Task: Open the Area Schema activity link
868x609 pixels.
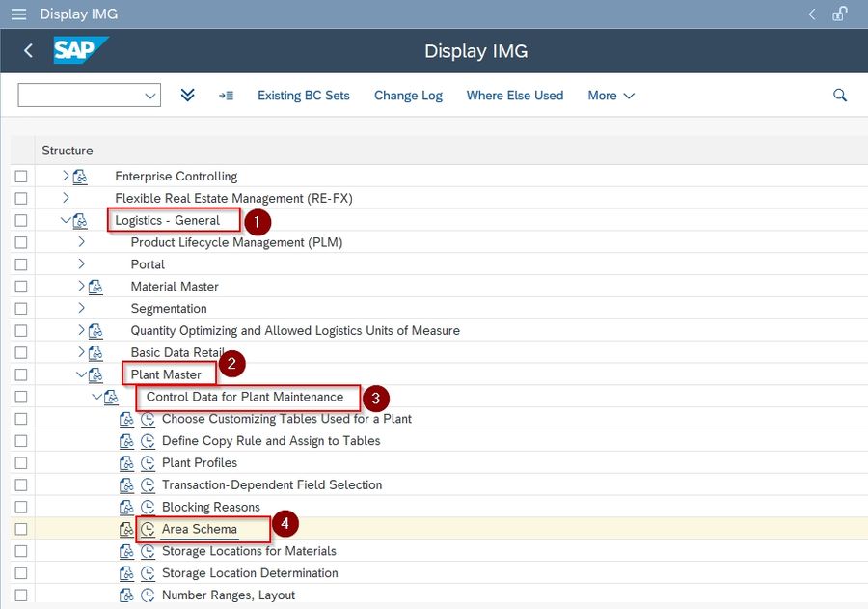Action: (x=200, y=529)
